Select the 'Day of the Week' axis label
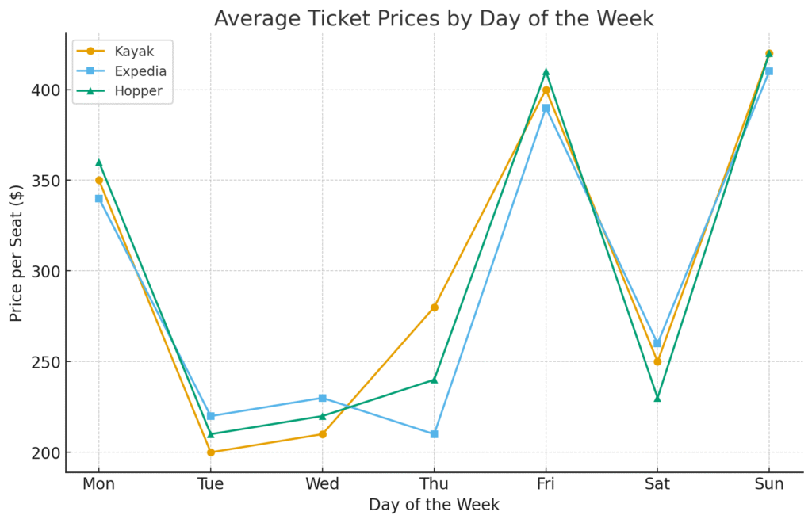 pos(434,505)
